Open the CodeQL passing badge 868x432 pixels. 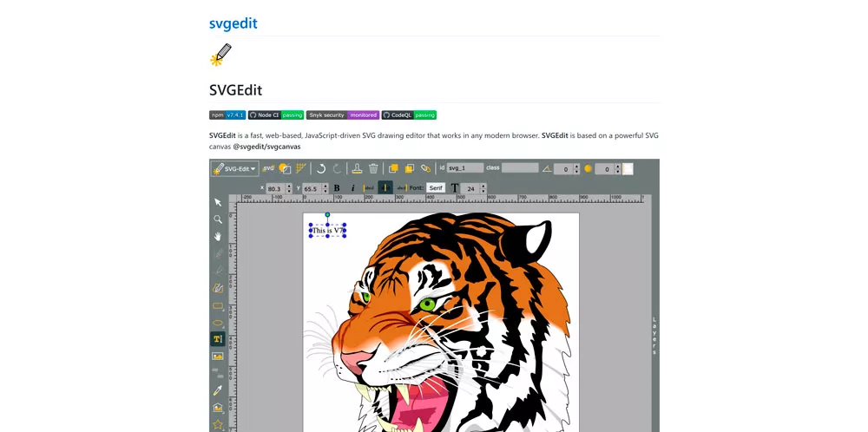tap(409, 115)
